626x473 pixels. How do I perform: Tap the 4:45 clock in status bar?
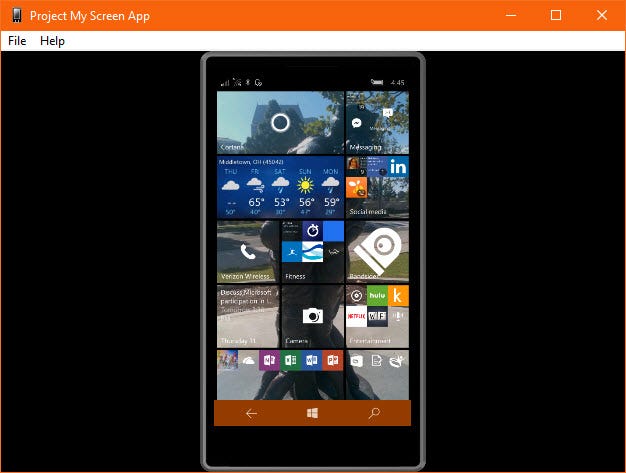(398, 83)
